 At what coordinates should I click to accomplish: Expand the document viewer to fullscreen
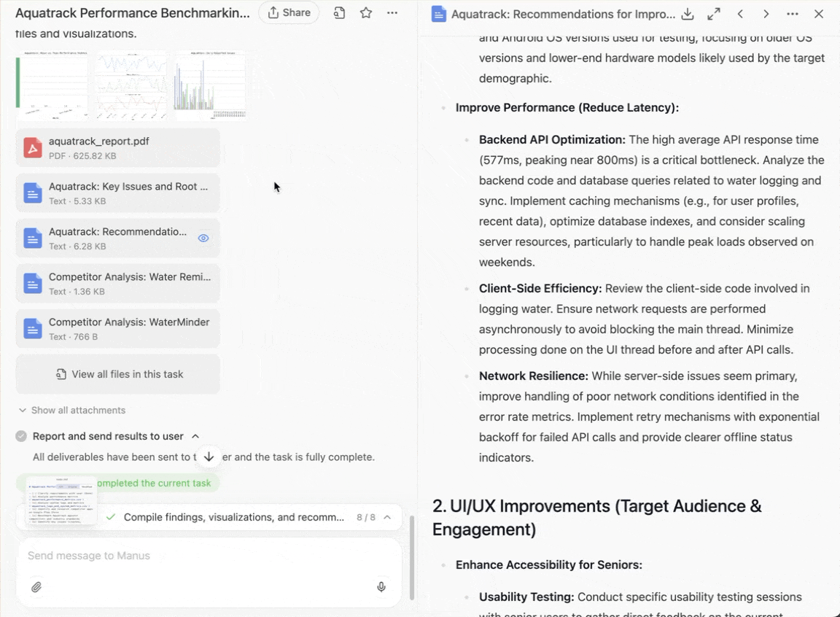point(714,15)
